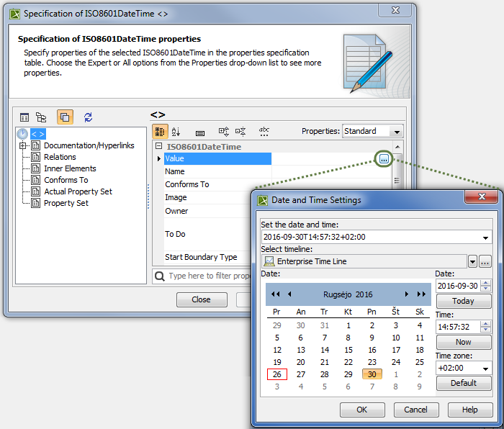504x429 pixels.
Task: Open the Enterprise Time Line dropdown arrow
Action: (x=472, y=262)
